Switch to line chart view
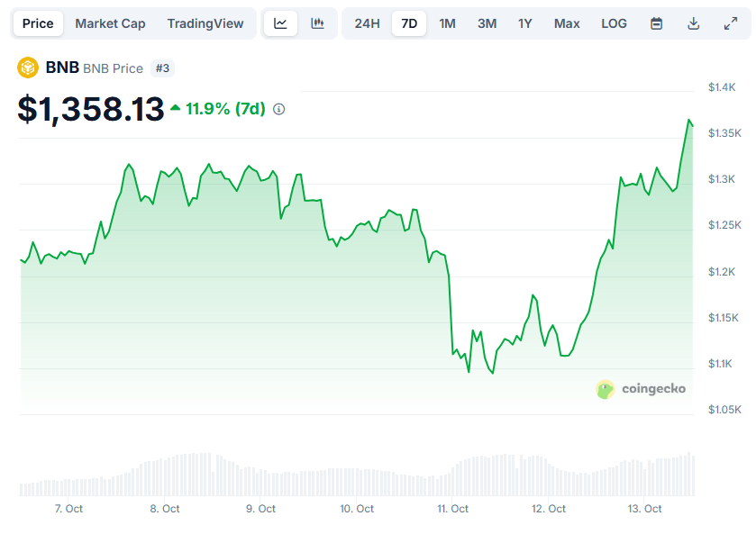 pos(280,23)
